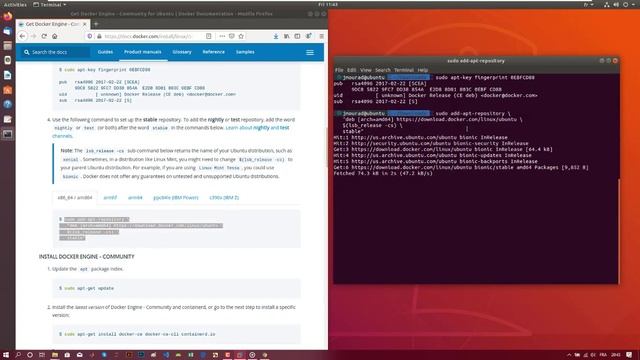Screen dimensions: 640x360
Task: Open Thunderbird mail from the Ubuntu dock
Action: 8,31
